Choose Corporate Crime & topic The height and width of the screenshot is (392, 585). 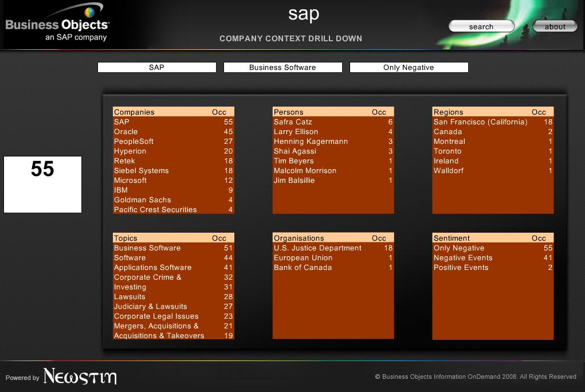point(174,277)
